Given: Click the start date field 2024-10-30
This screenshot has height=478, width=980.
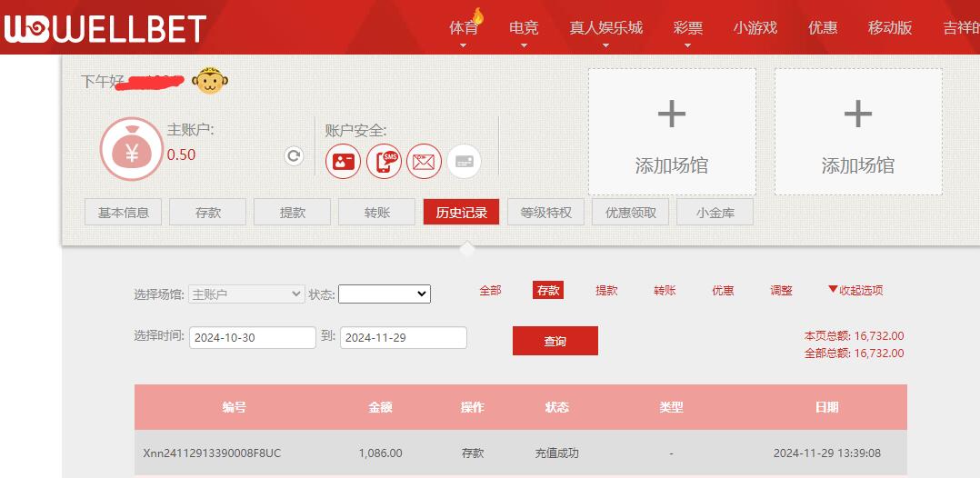Looking at the screenshot, I should [252, 337].
